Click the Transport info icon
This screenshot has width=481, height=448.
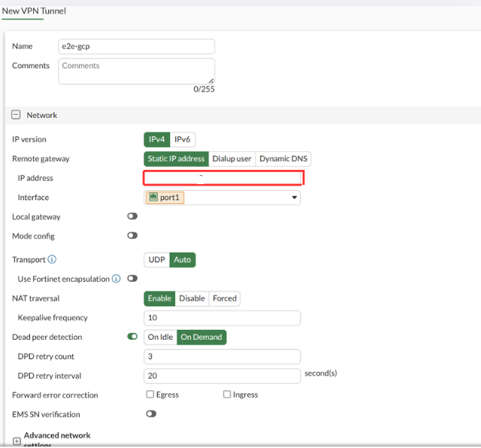click(x=52, y=259)
